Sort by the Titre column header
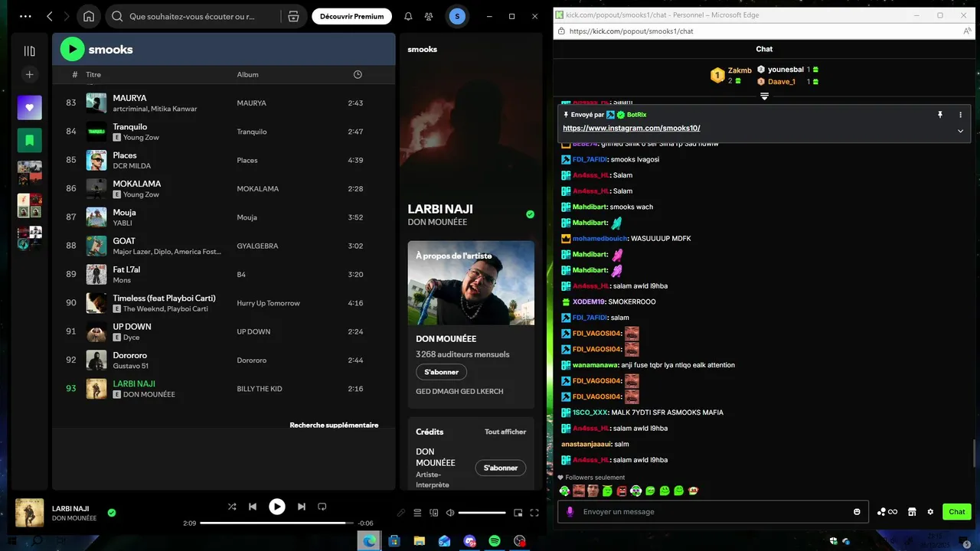 coord(93,74)
